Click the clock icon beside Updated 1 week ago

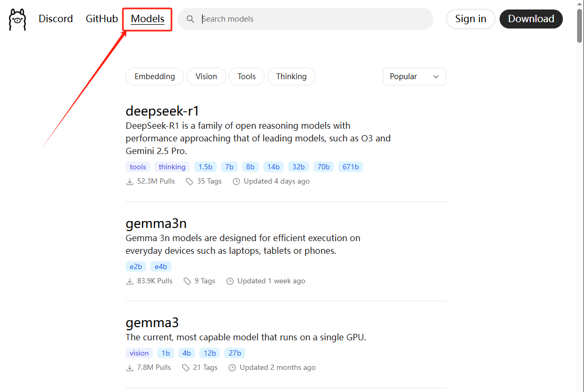pos(230,281)
